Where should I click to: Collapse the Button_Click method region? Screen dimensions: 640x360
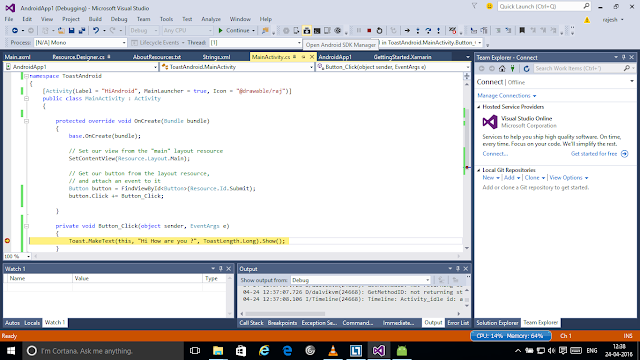point(26,226)
